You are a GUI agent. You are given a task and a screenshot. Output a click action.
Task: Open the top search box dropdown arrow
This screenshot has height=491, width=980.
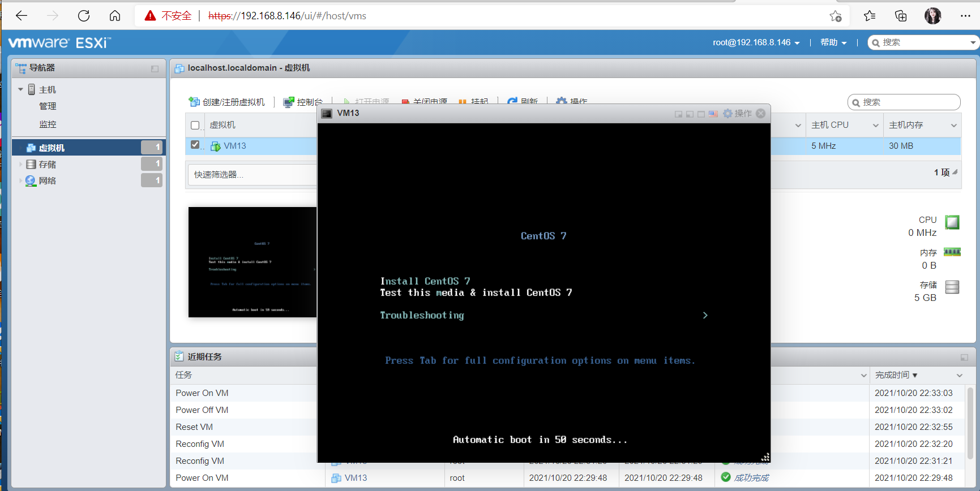[973, 42]
